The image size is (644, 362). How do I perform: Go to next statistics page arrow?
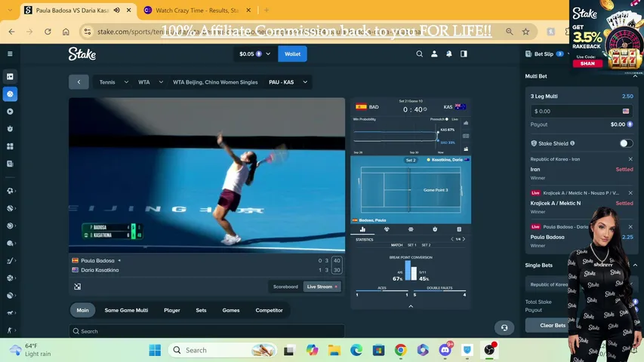pos(464,239)
